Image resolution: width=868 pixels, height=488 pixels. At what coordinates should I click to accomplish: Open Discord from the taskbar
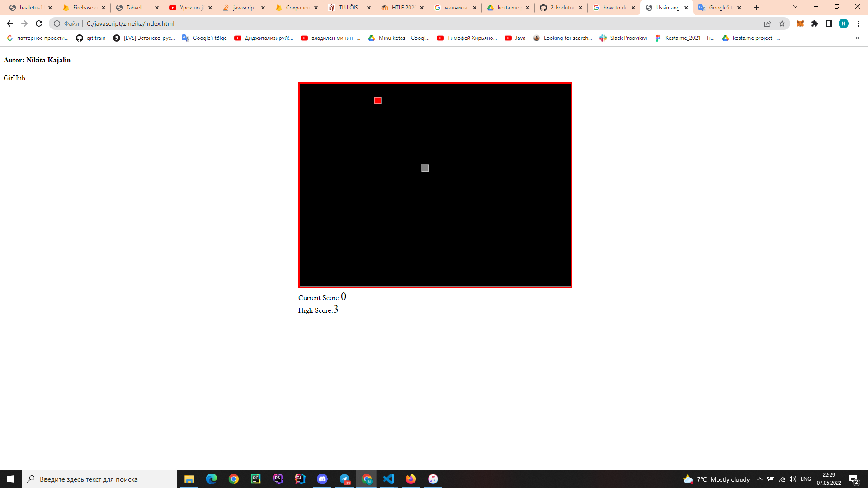click(322, 479)
